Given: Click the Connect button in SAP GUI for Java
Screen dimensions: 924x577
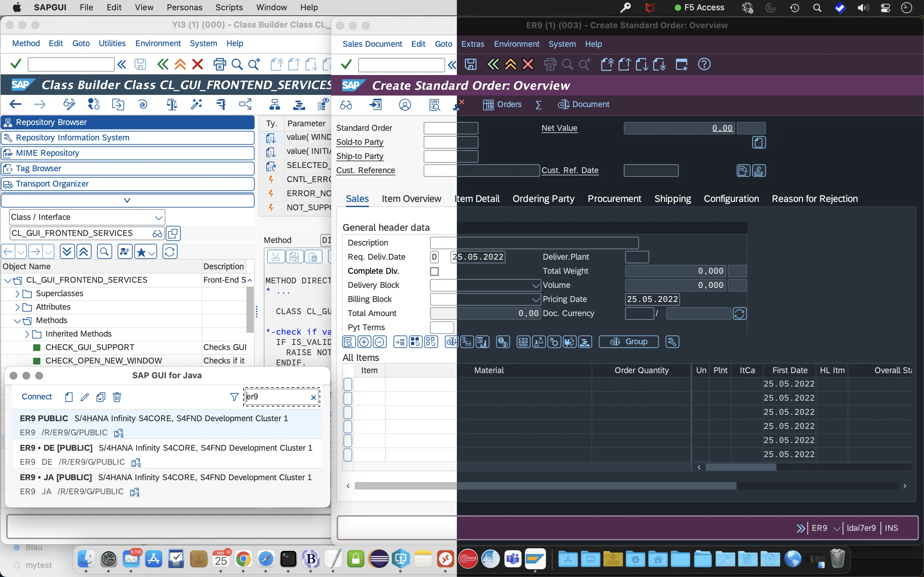Looking at the screenshot, I should (37, 397).
